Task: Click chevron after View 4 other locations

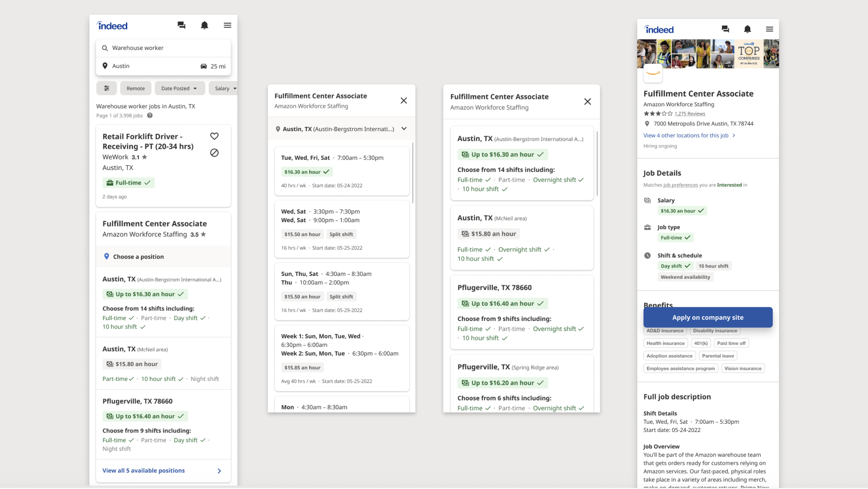Action: [734, 135]
